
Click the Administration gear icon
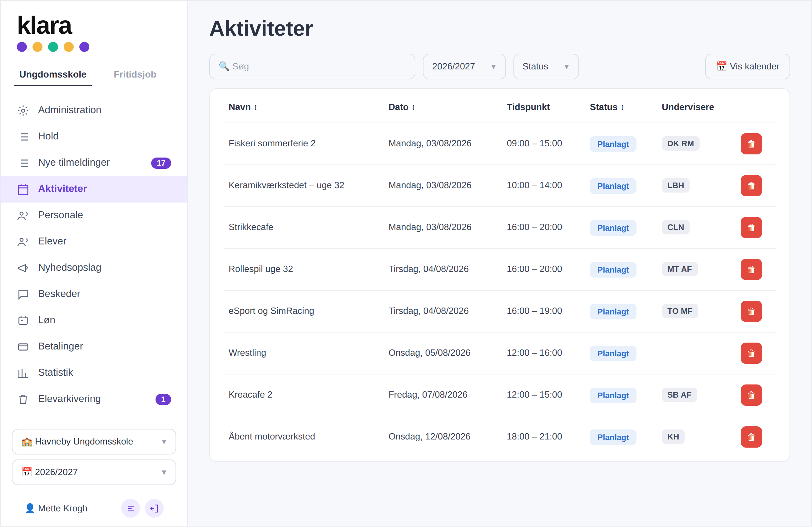pos(23,110)
